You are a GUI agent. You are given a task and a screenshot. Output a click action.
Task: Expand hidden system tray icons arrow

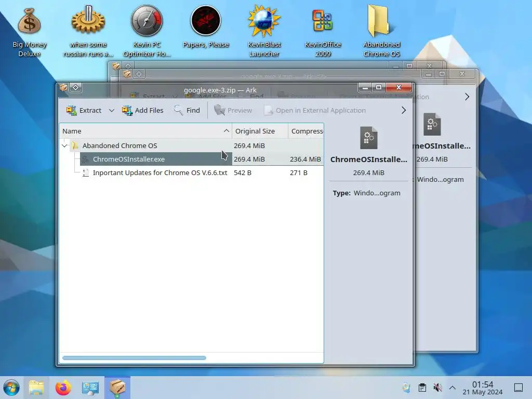453,388
